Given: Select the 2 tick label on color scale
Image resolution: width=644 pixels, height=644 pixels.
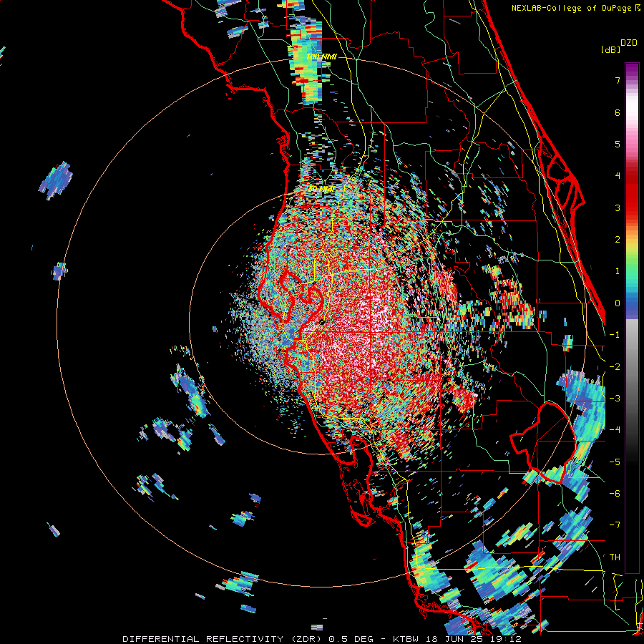Looking at the screenshot, I should [618, 240].
